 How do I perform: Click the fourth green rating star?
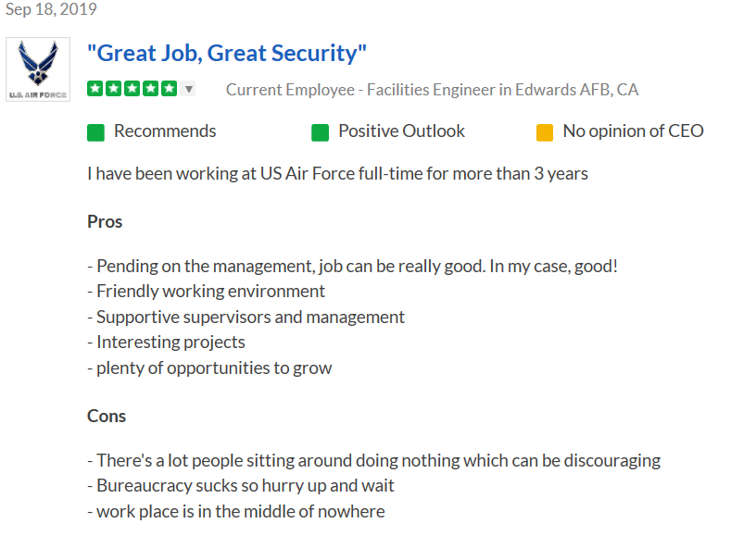[150, 89]
